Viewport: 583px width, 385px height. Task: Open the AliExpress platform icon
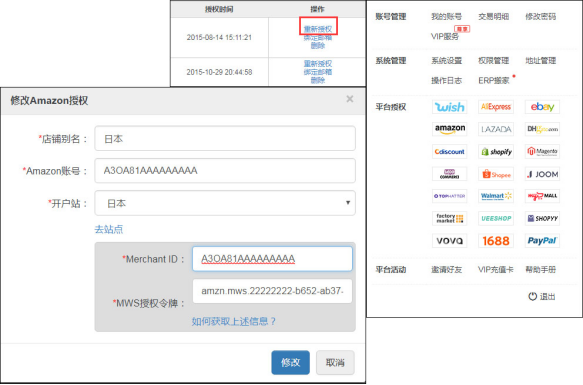tap(496, 107)
